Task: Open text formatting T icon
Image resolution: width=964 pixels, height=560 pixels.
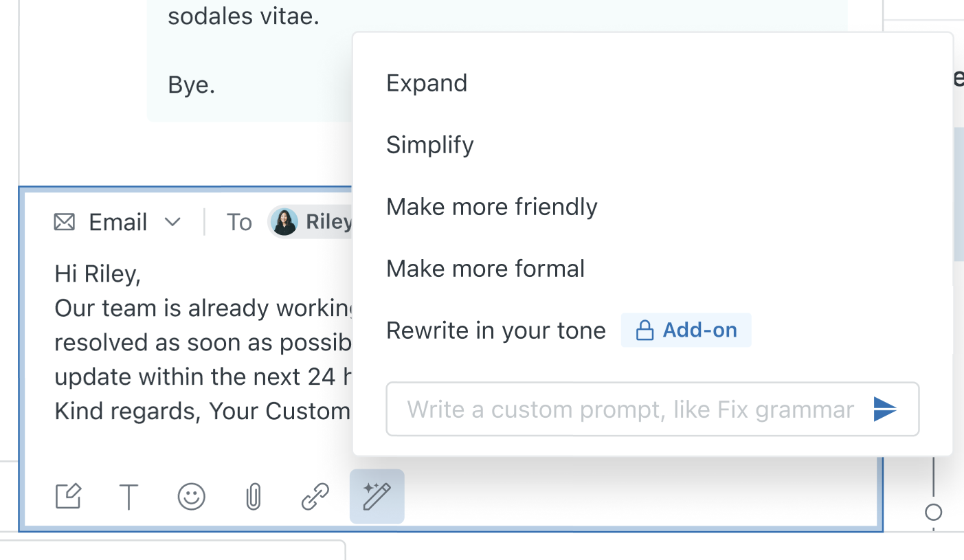Action: [x=128, y=496]
